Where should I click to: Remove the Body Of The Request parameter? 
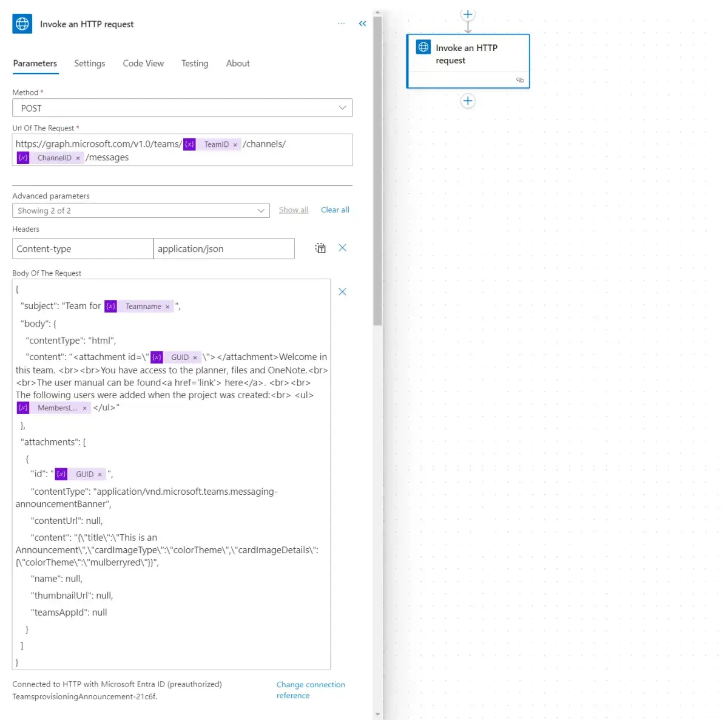click(x=342, y=292)
